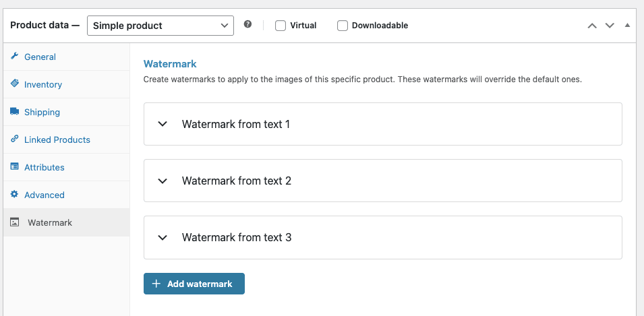
Task: Select the Watermark tab
Action: click(67, 222)
